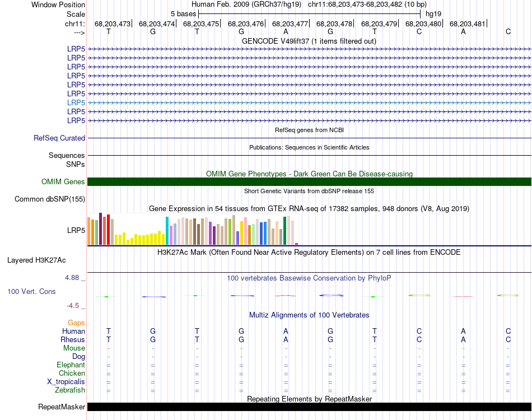Select the Human alignment row label

[x=73, y=331]
